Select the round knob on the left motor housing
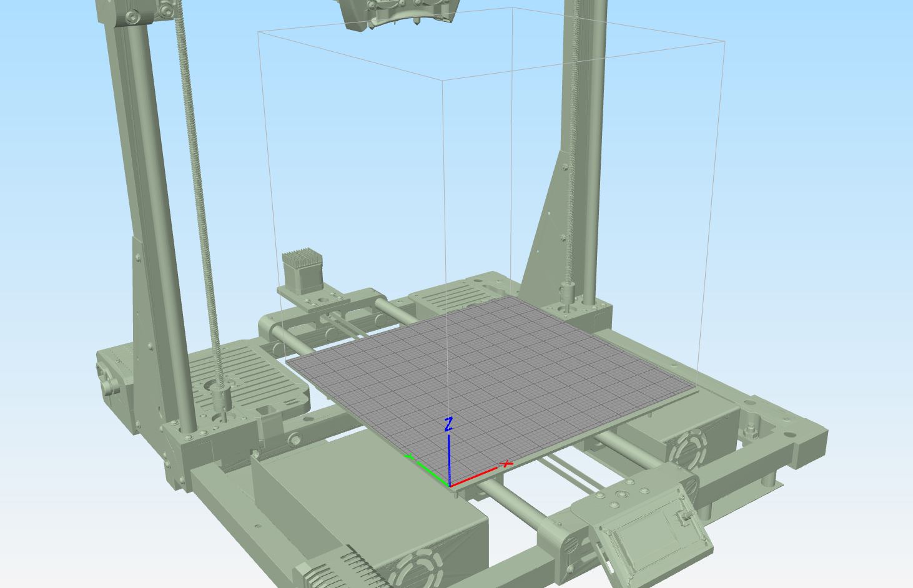The image size is (913, 588). (111, 387)
